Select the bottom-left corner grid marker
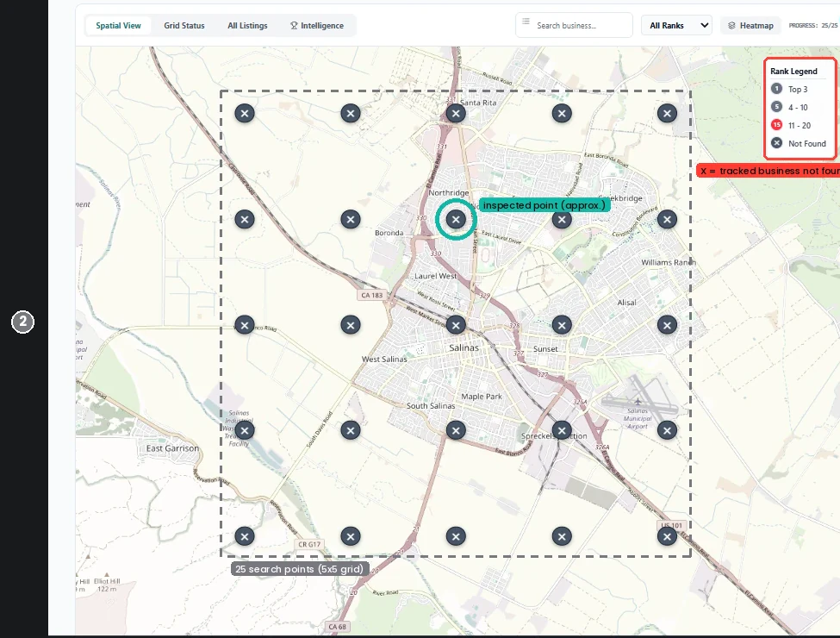This screenshot has height=638, width=840. coord(245,536)
